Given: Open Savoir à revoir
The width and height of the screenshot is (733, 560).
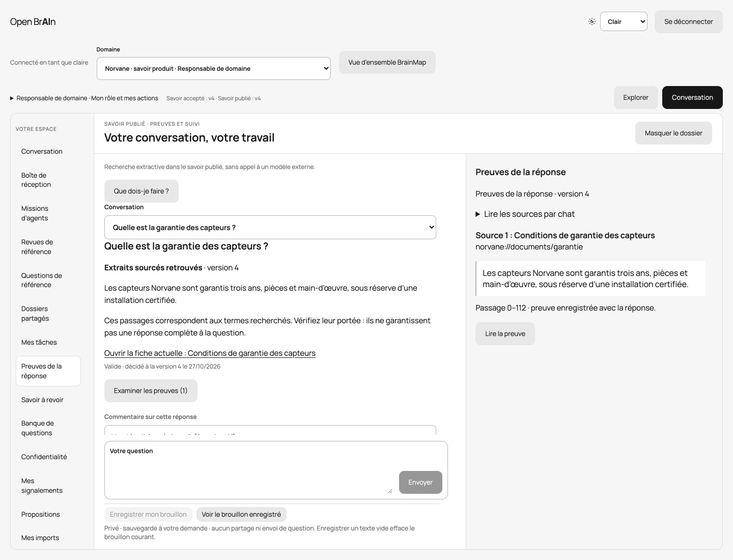Looking at the screenshot, I should click(x=48, y=400).
